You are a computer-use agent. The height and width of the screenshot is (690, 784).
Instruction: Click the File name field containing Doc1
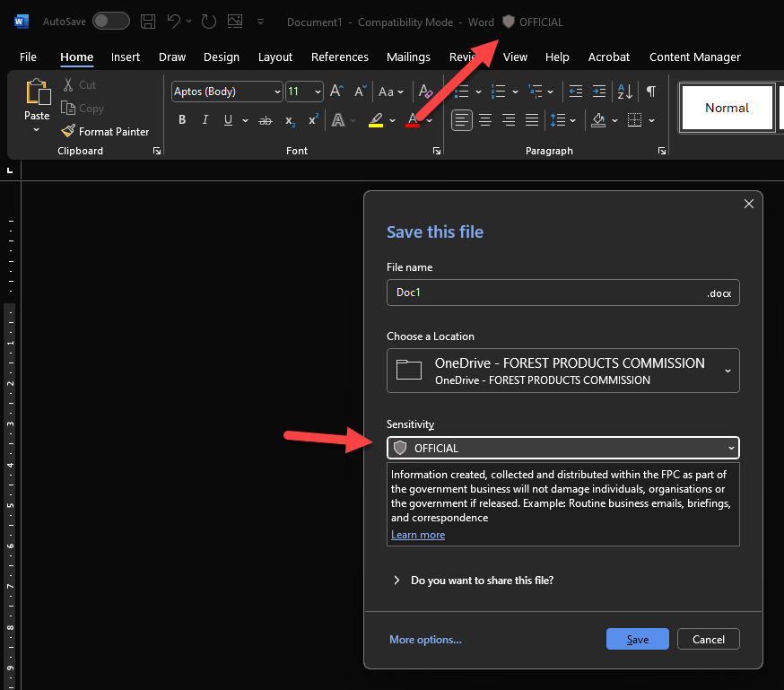click(x=563, y=293)
